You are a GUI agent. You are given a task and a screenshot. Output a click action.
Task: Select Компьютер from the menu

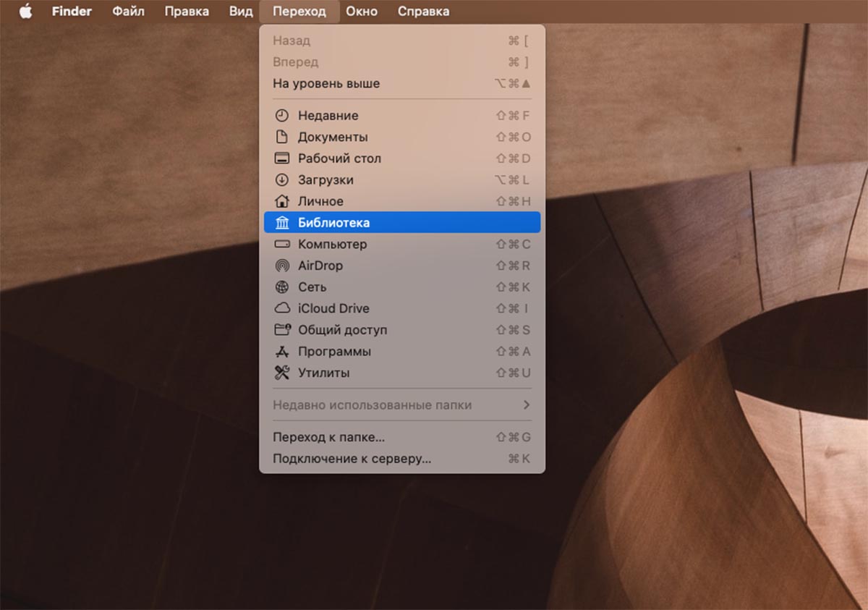click(x=332, y=245)
